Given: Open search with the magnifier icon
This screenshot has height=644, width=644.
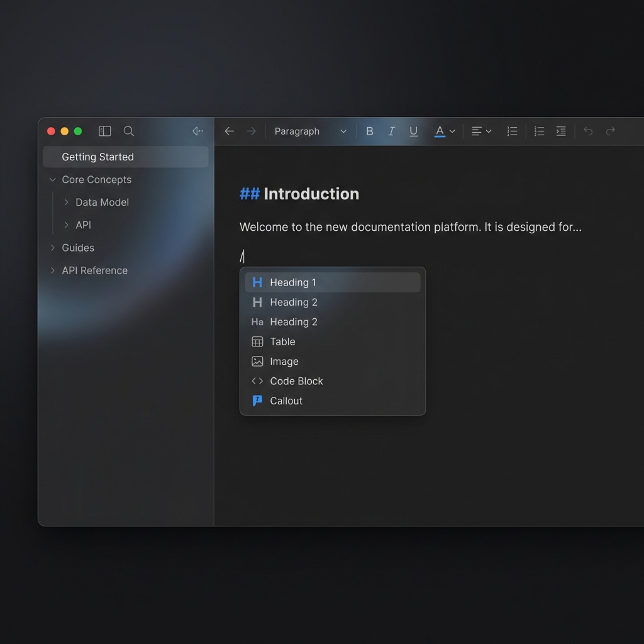Looking at the screenshot, I should [129, 131].
